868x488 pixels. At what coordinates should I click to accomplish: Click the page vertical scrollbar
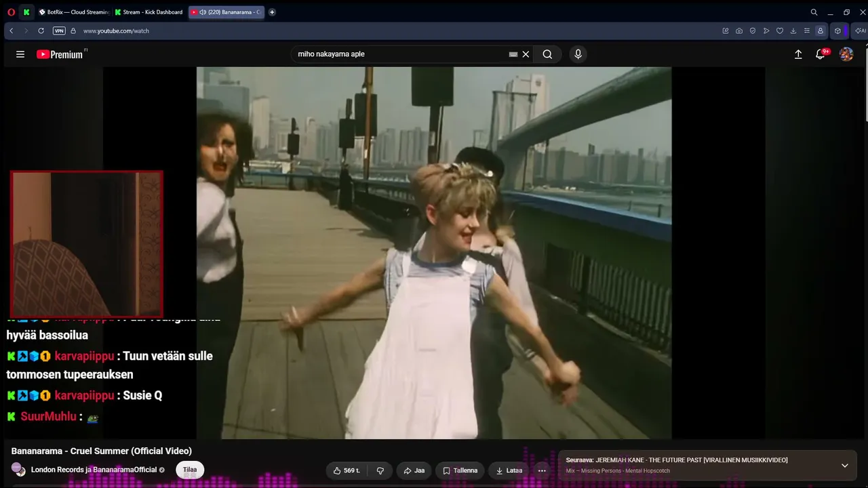865,81
